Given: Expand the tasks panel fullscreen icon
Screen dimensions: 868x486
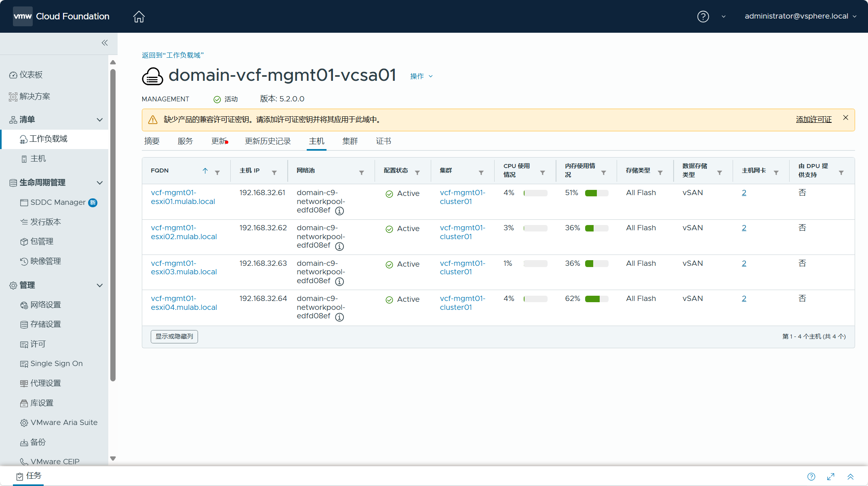Looking at the screenshot, I should point(831,477).
